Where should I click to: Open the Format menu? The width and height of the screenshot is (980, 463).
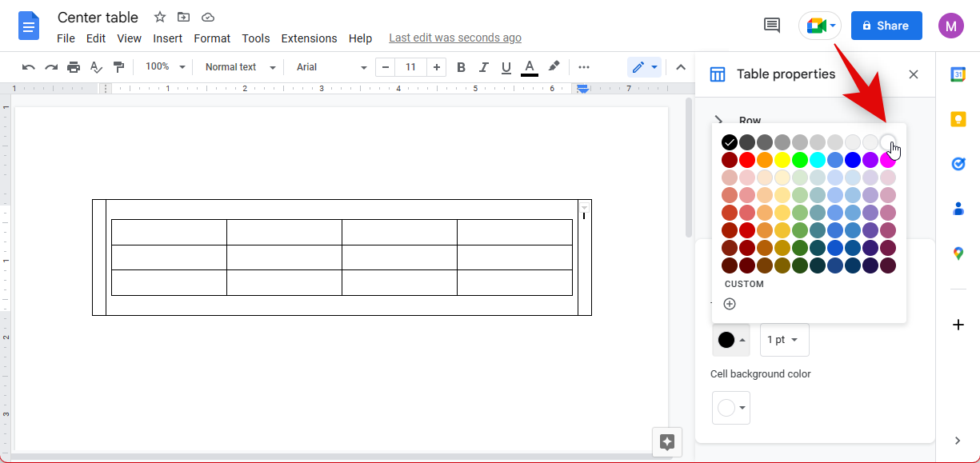tap(212, 38)
